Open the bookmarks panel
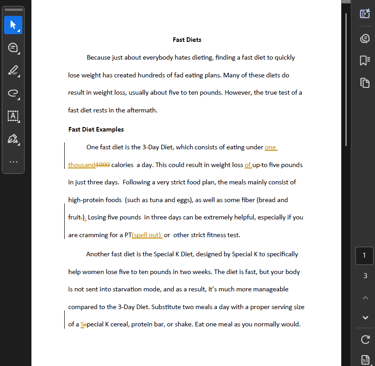 click(365, 60)
